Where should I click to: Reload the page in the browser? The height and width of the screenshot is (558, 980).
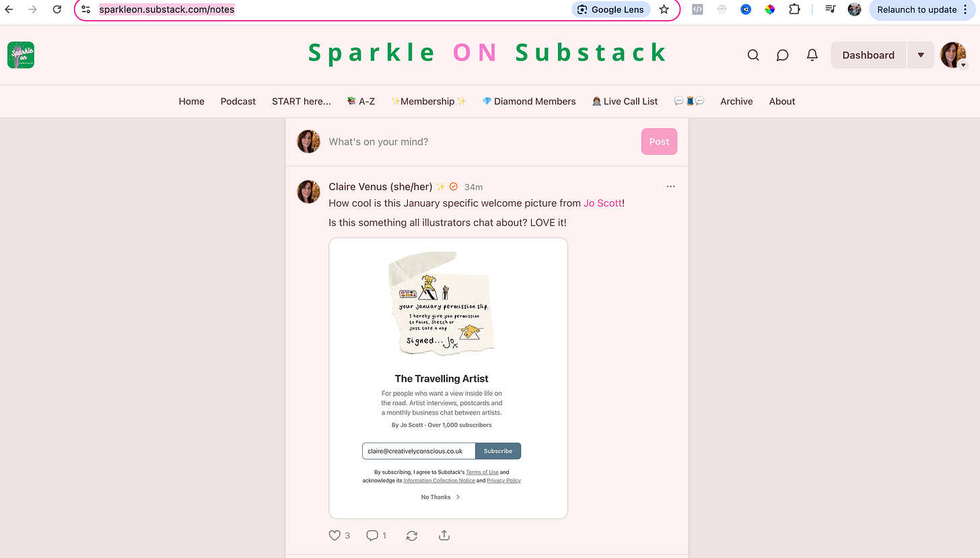pyautogui.click(x=57, y=9)
